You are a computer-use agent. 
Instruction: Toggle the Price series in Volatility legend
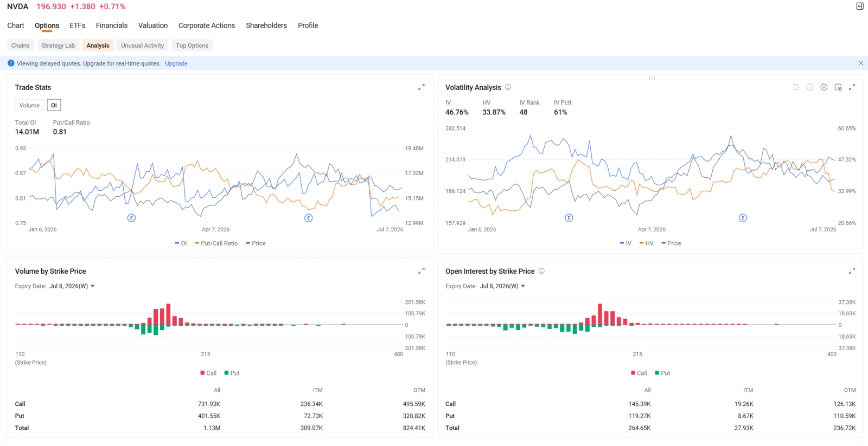[x=671, y=243]
